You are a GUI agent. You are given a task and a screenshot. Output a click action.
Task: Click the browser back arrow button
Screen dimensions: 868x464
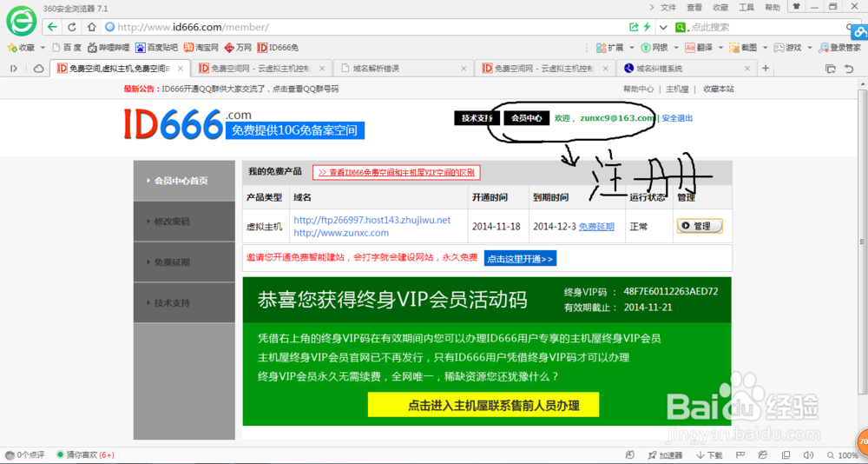click(53, 27)
